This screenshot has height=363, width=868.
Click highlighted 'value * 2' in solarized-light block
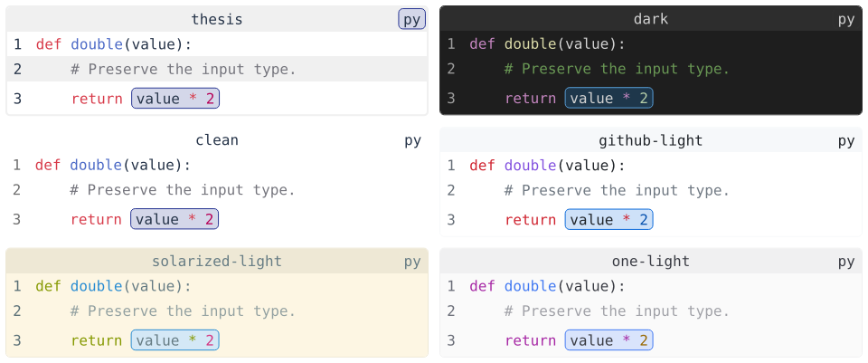pyautogui.click(x=175, y=340)
